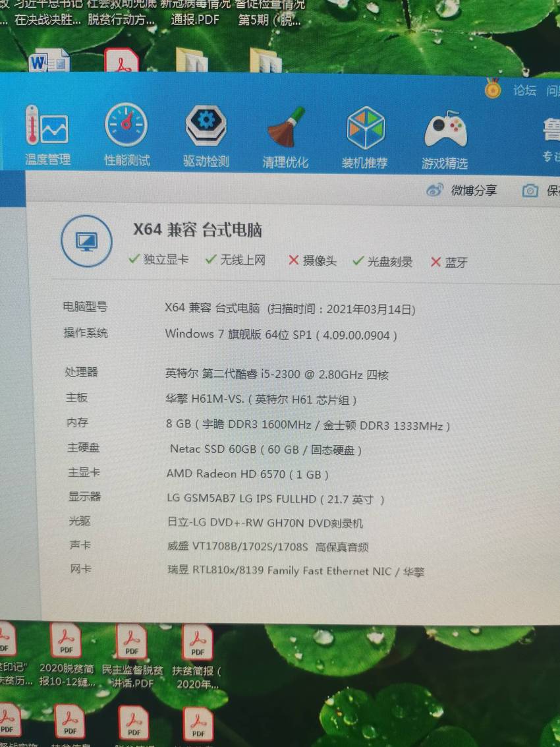Select the 2020脱贫简报10-12 PDF icon
Screen dimensions: 560x747
pos(66,655)
